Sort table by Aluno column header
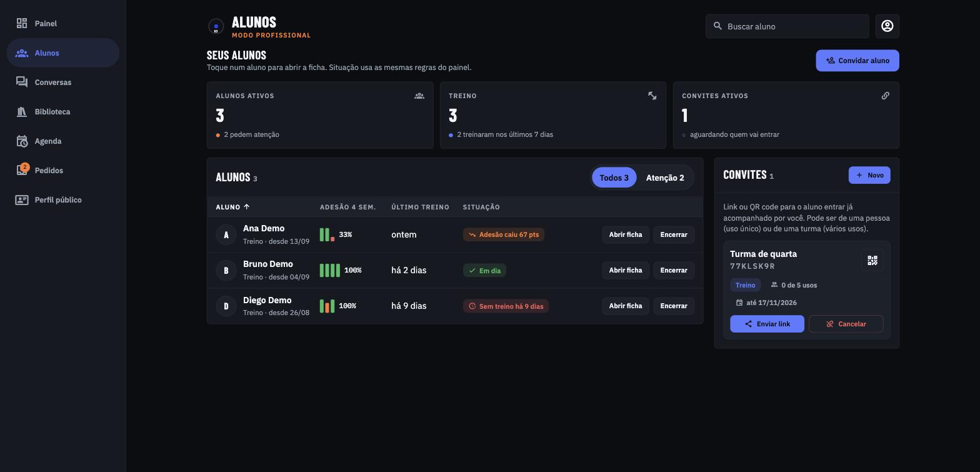Screen dimensions: 980x472 point(232,207)
